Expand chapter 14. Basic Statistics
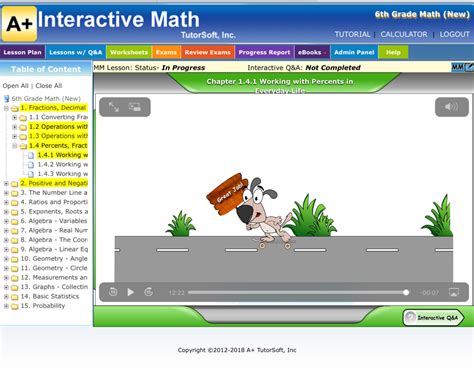 pyautogui.click(x=6, y=296)
